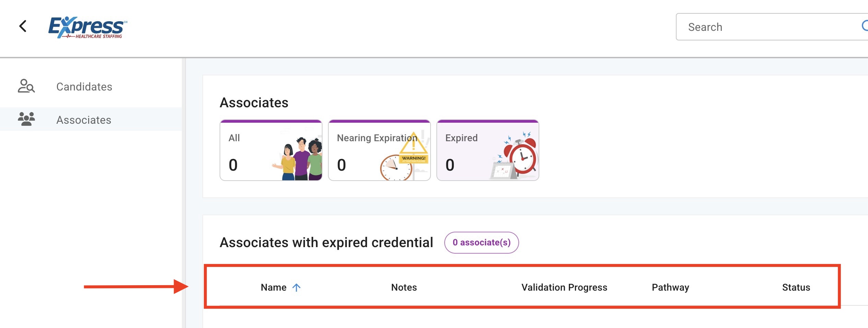Sort by the Name column header
The width and height of the screenshot is (868, 328).
pos(273,287)
